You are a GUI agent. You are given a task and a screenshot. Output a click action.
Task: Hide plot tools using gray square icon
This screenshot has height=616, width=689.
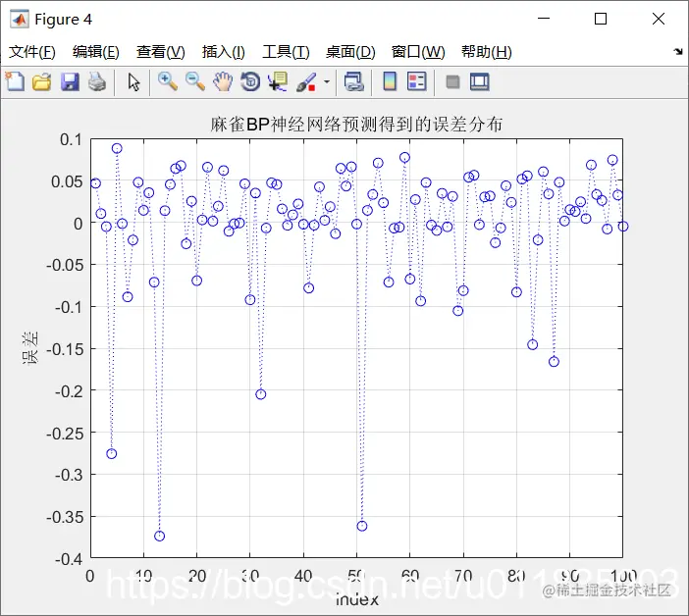(452, 82)
